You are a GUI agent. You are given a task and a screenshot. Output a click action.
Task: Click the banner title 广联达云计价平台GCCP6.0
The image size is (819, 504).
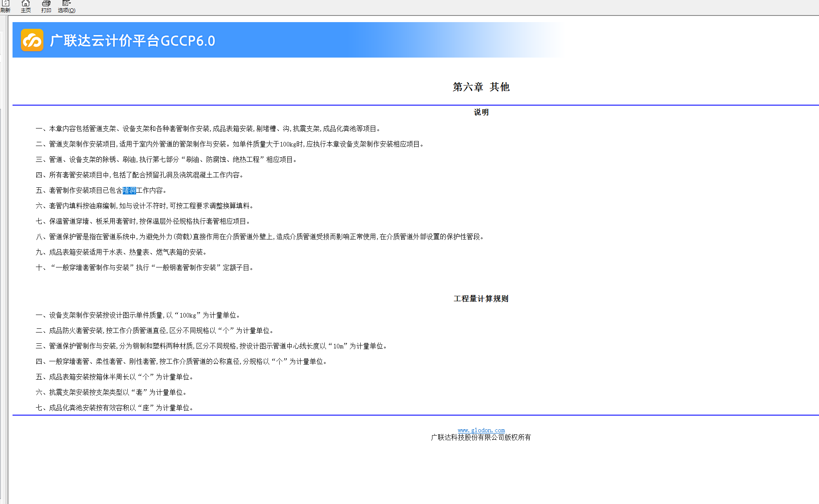[x=132, y=40]
